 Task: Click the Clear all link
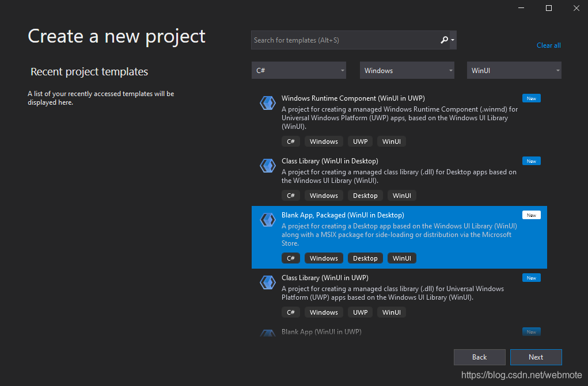point(549,45)
